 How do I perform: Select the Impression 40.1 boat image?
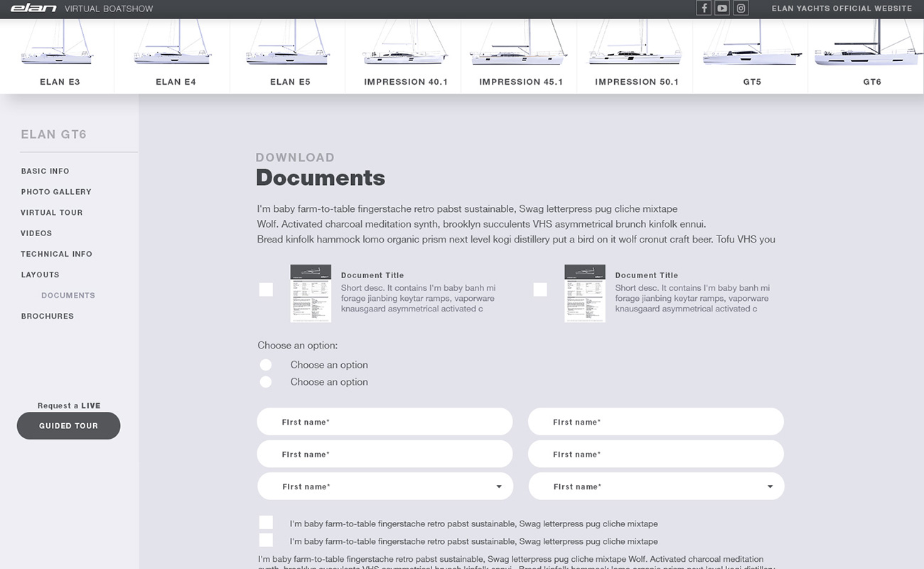405,43
